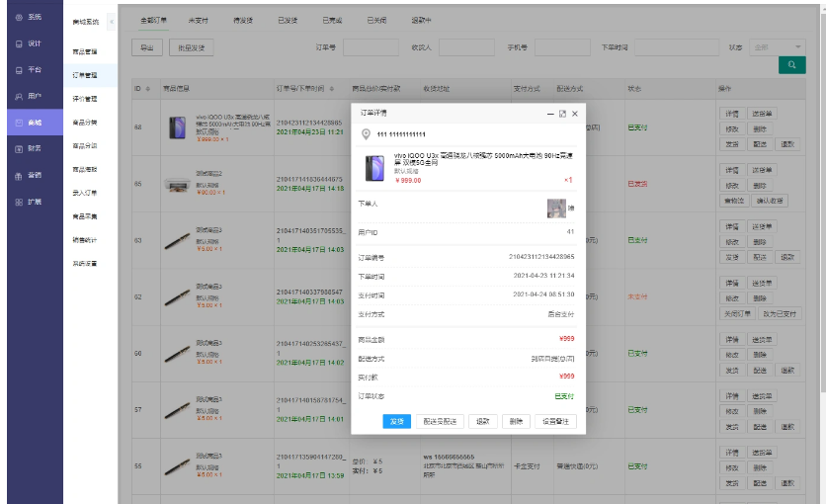
Task: Switch to the 待发货 tab
Action: [243, 21]
